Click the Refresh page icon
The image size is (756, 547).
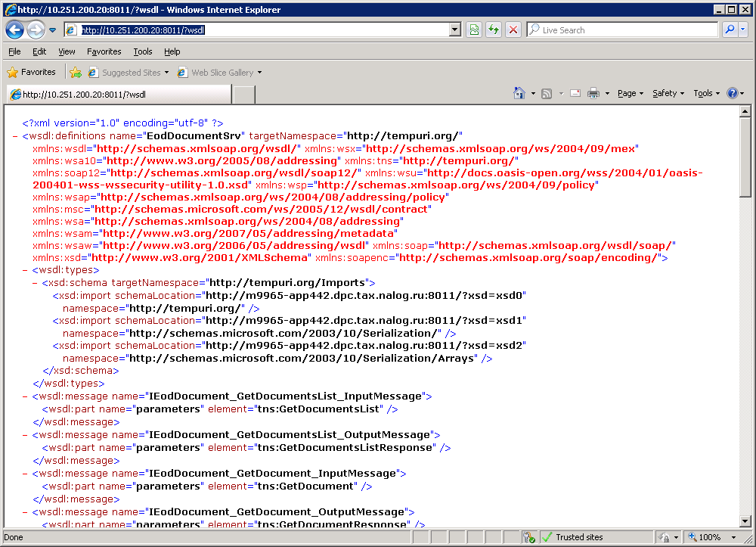coord(494,30)
